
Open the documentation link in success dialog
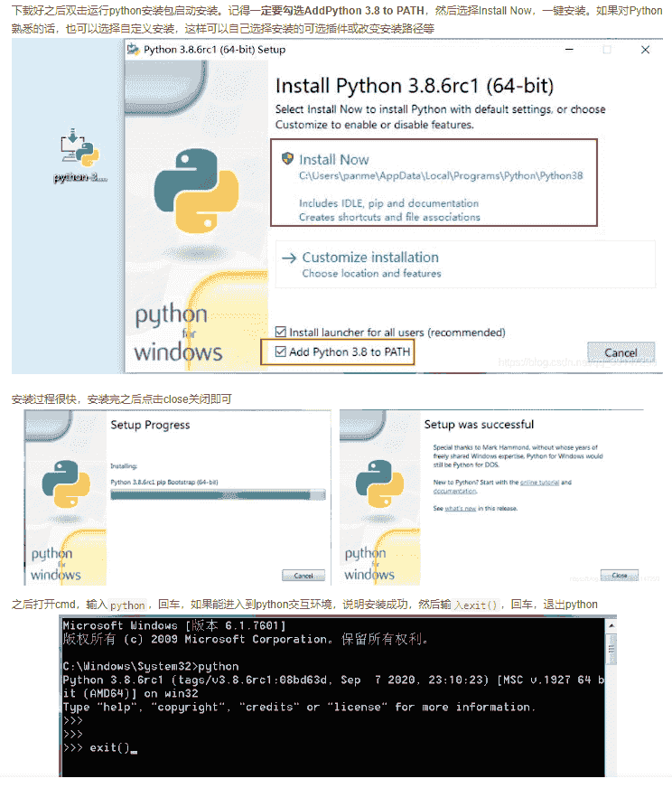[454, 492]
